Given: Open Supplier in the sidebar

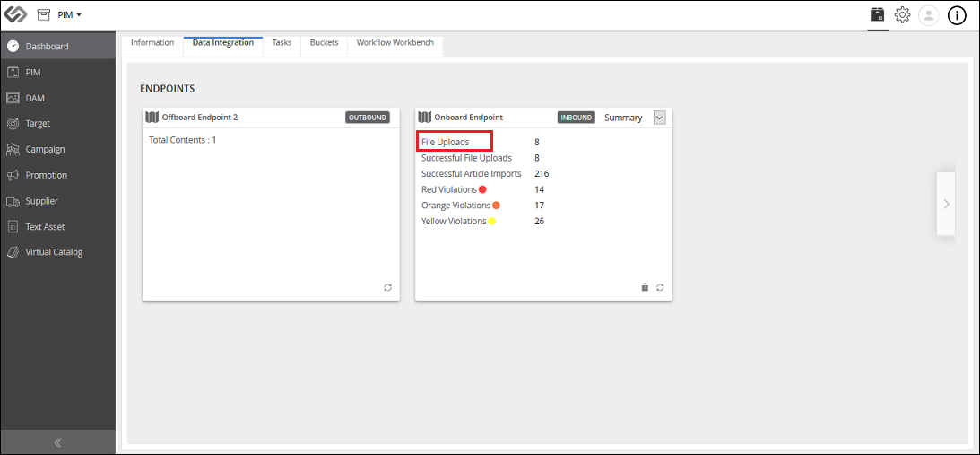Looking at the screenshot, I should point(57,201).
